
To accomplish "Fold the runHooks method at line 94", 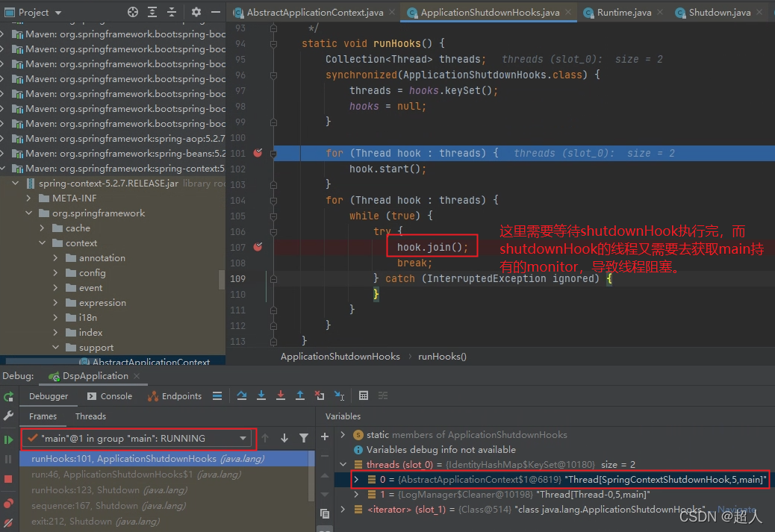I will [273, 44].
